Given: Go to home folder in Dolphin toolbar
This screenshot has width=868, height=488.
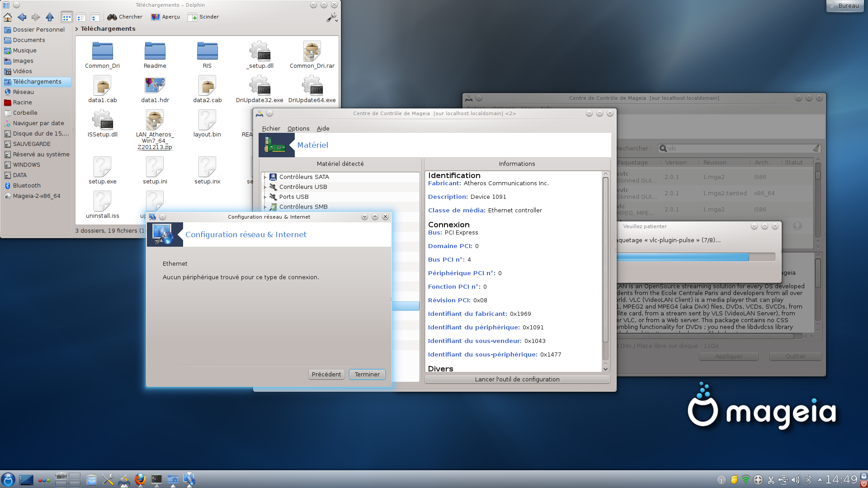Looking at the screenshot, I should [x=8, y=17].
